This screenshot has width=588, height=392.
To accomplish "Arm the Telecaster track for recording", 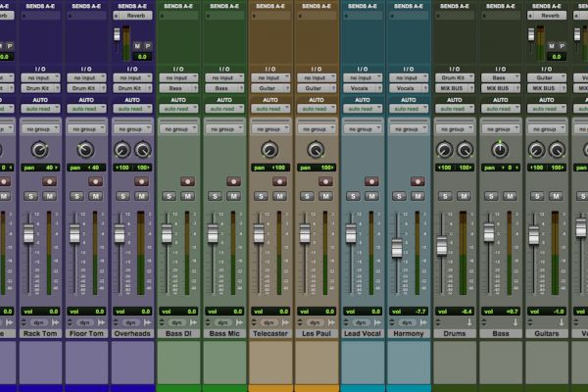I will tap(279, 181).
